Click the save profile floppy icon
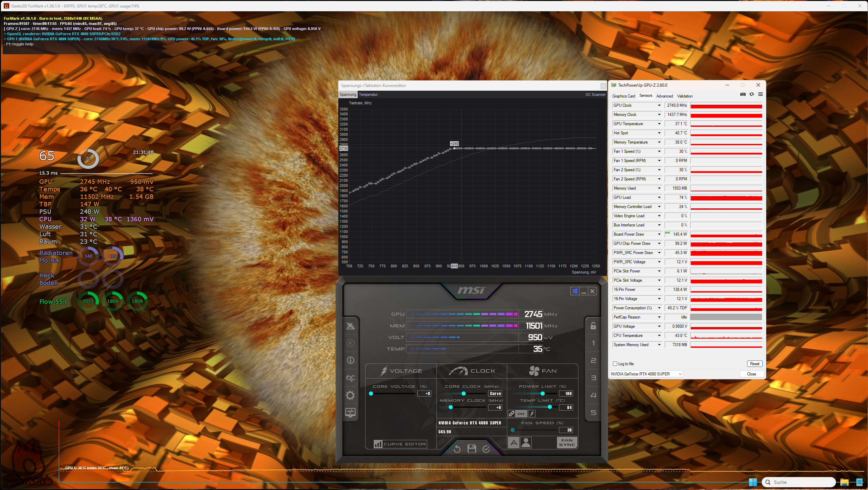Image resolution: width=868 pixels, height=490 pixels. (x=471, y=449)
